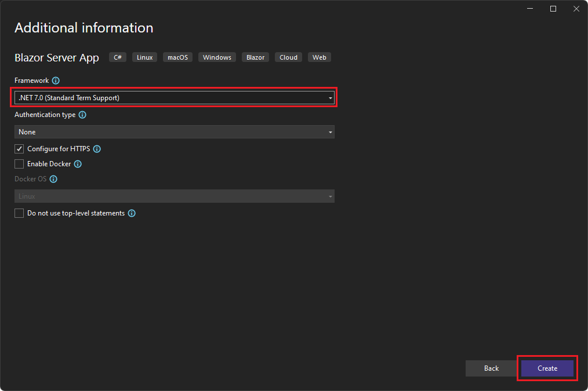Screen dimensions: 588x391
Task: Click the Linux platform tag
Action: click(x=144, y=57)
